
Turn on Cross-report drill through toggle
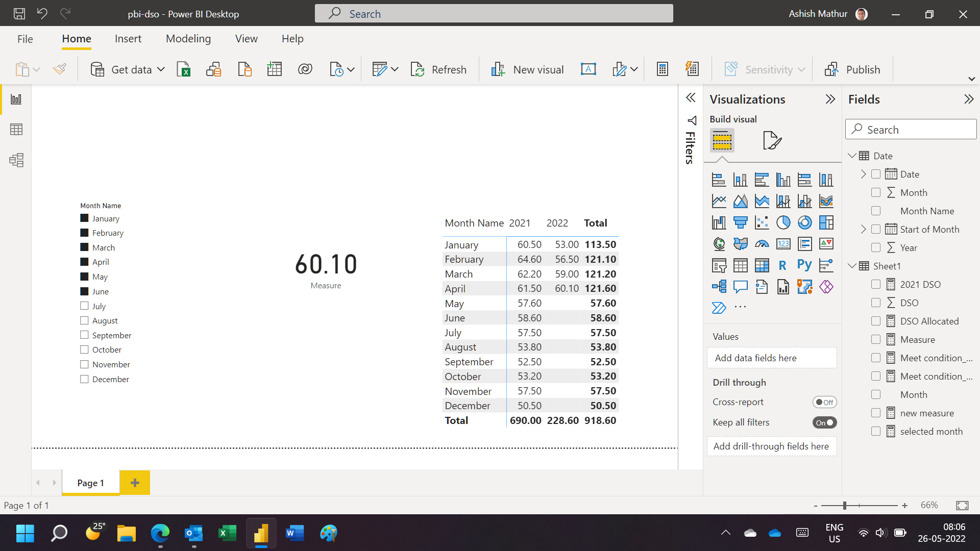[824, 402]
